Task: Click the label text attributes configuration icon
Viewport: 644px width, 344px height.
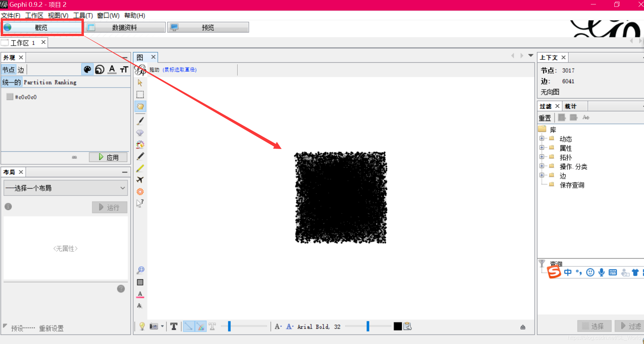Action: (408, 326)
